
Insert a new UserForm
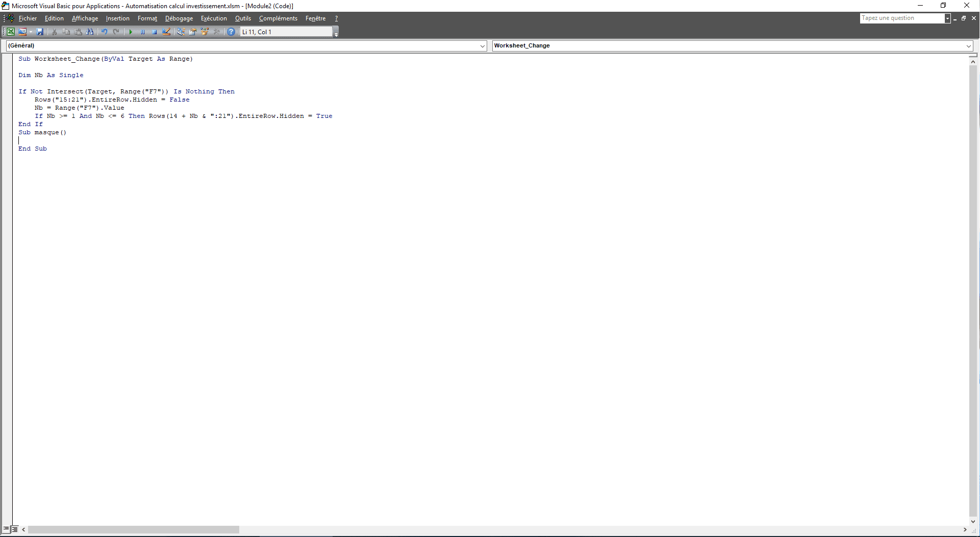(x=22, y=32)
